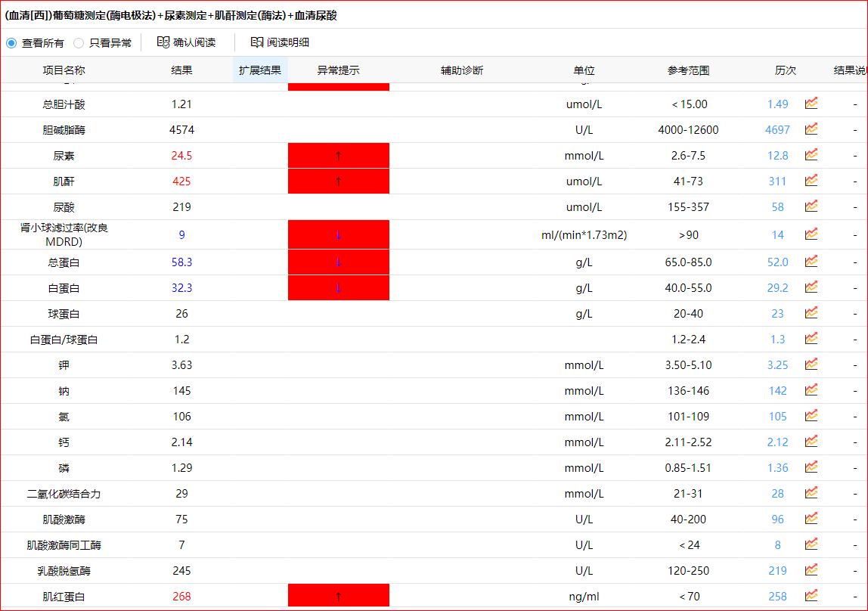Click the 确认阅读 button
The height and width of the screenshot is (611, 868).
click(187, 42)
